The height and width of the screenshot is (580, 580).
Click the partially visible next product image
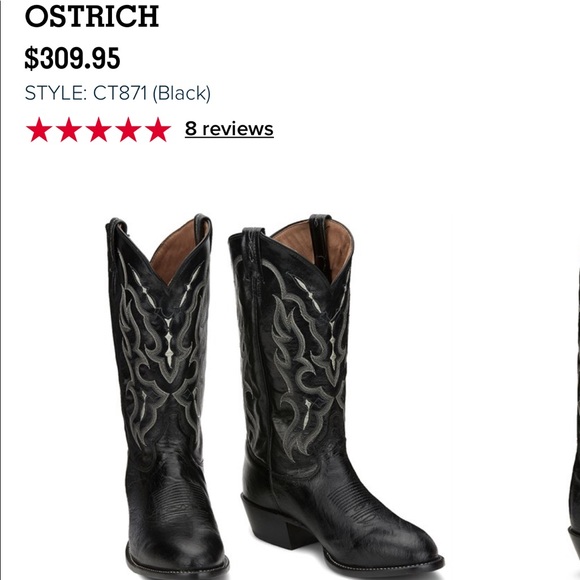click(x=574, y=425)
